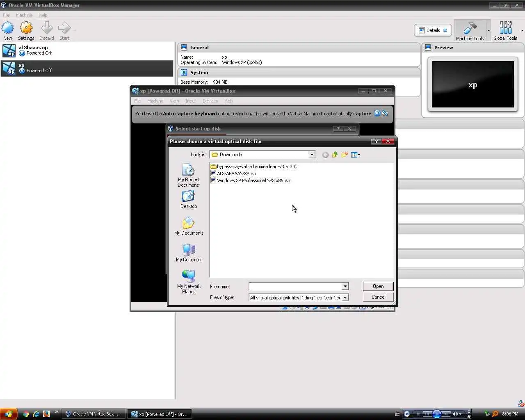Select Global Tools icon
The image size is (525, 420).
[x=505, y=28]
